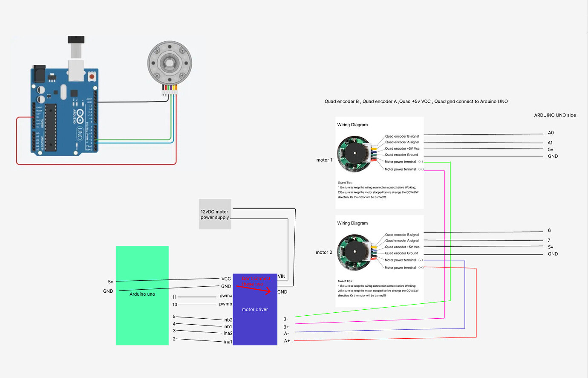This screenshot has height=378, width=588.
Task: Select the inb1 pin label
Action: tap(227, 326)
